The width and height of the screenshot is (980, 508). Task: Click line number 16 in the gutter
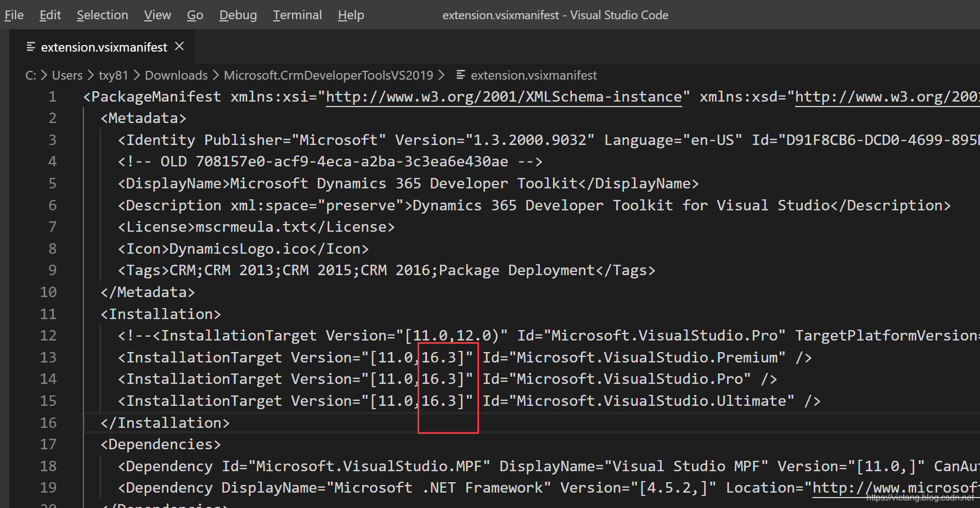point(48,423)
